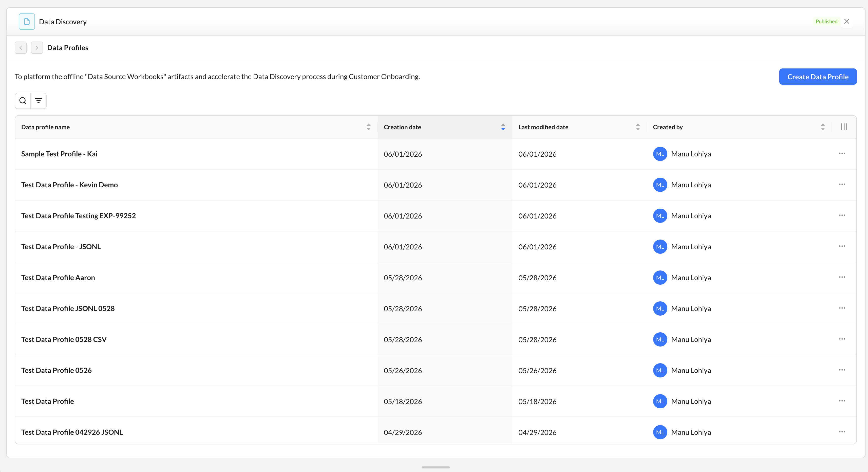Sort by Data profile name column
Viewport: 868px width, 472px height.
coord(368,127)
